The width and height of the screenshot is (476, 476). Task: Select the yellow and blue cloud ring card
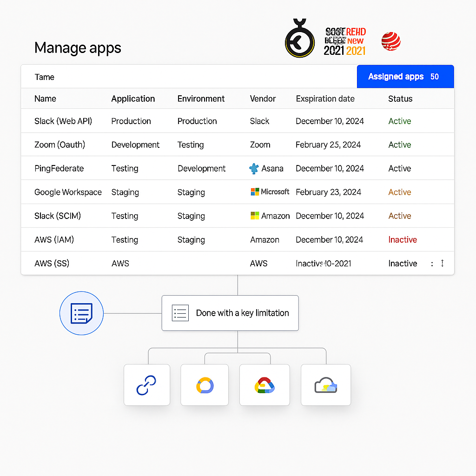click(x=205, y=385)
